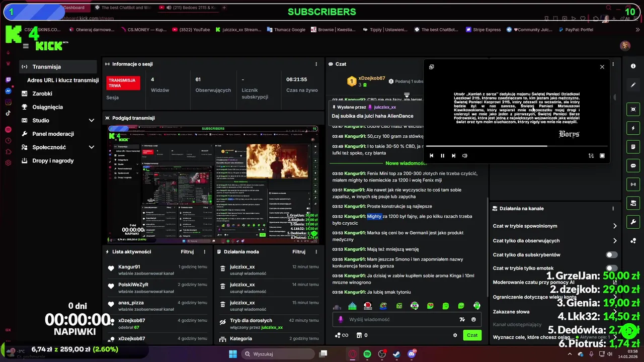644x362 pixels.
Task: Skip to previous track in video player
Action: click(431, 156)
